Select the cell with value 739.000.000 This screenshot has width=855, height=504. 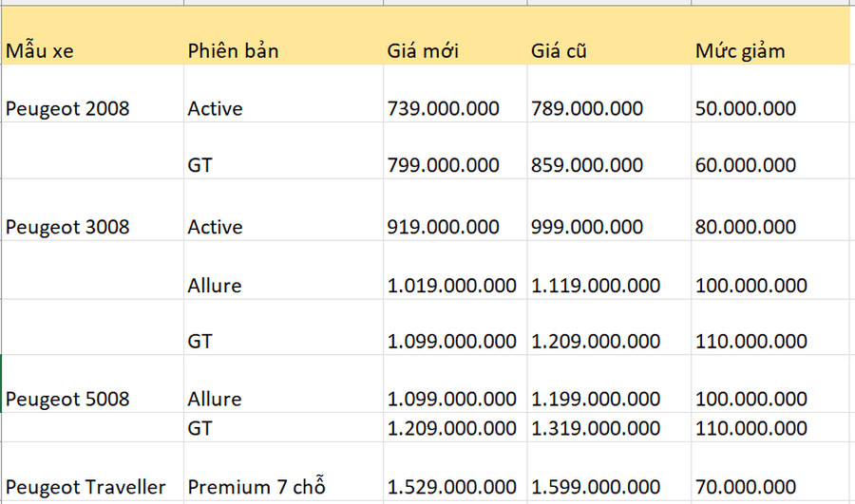(444, 108)
